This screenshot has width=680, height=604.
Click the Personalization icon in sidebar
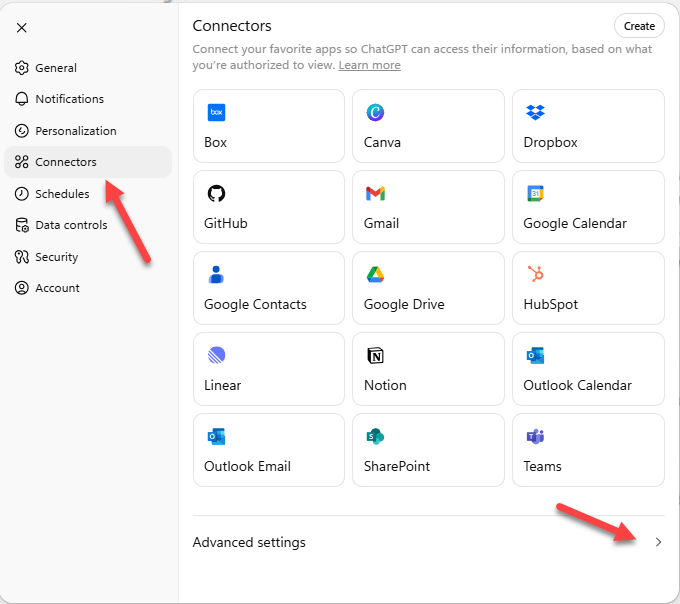[x=21, y=131]
